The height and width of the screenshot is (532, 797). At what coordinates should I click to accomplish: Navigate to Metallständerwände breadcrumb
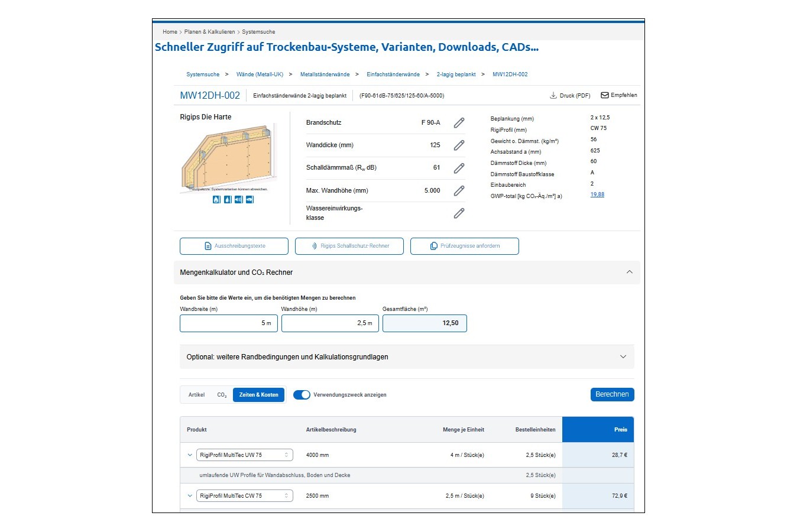325,74
